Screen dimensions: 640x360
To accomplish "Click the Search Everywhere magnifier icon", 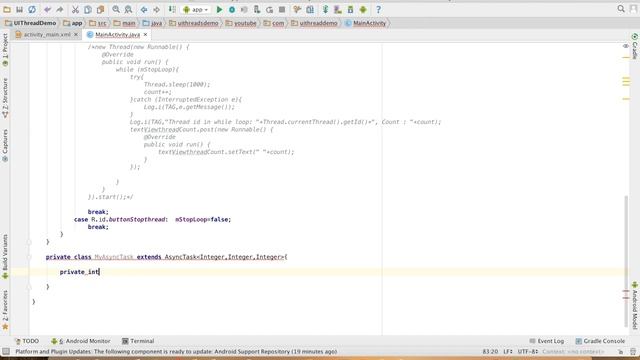I will coord(621,9).
